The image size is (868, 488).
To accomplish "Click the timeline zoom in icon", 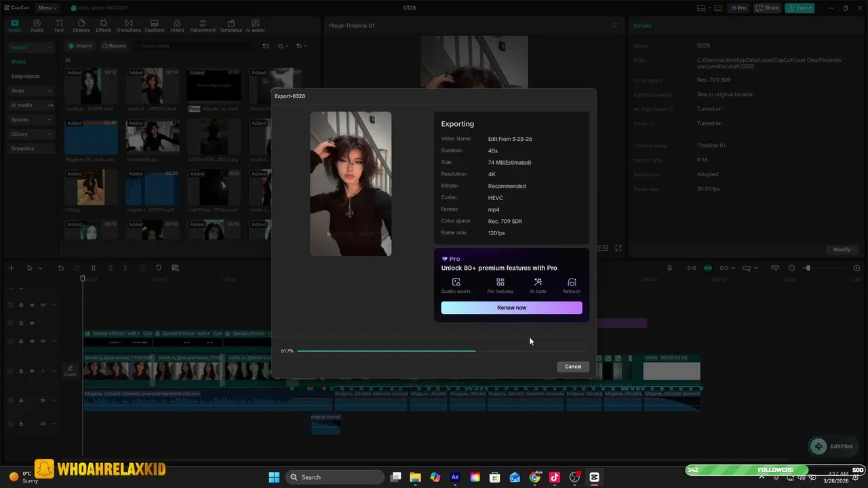I will (x=856, y=268).
